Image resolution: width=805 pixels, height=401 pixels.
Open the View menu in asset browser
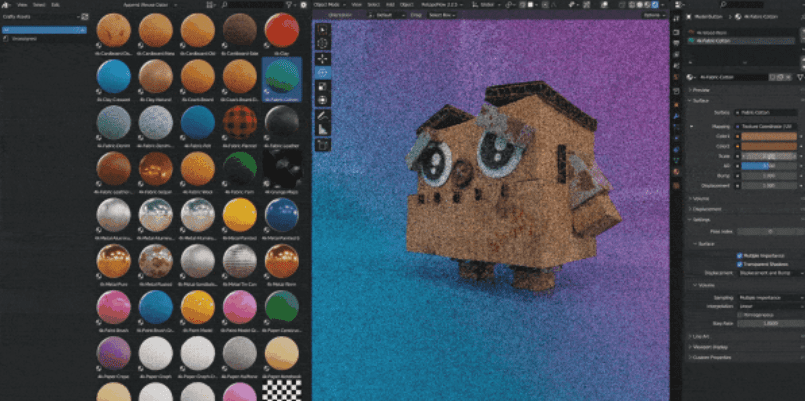22,5
